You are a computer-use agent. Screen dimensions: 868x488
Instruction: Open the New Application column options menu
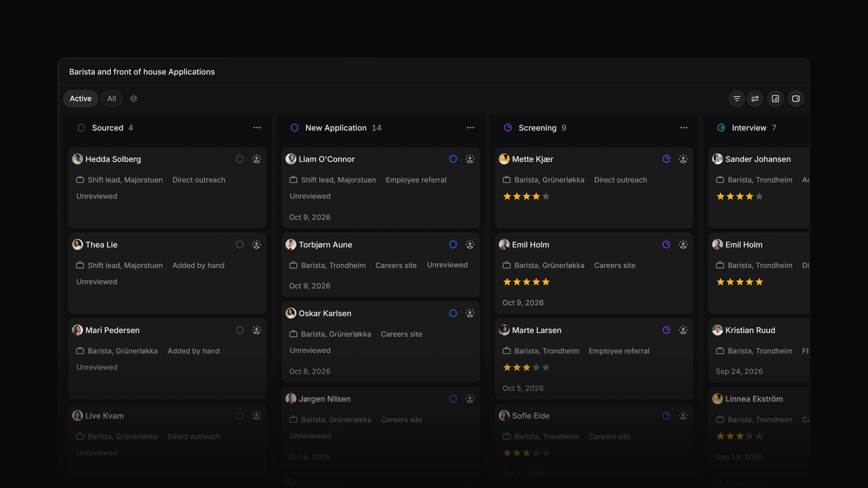coord(470,128)
